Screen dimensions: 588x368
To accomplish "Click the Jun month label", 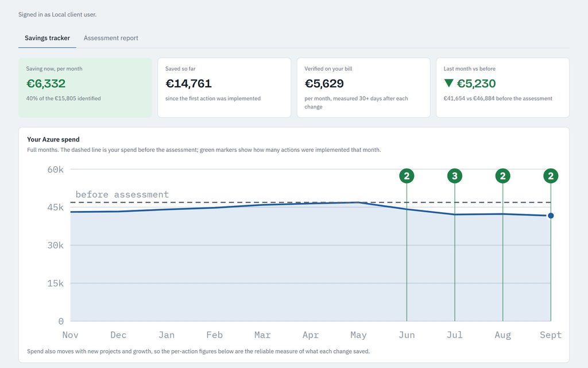I will click(407, 335).
